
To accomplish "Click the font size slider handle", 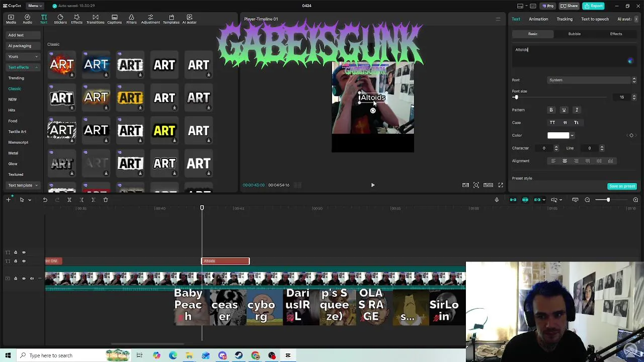I will (516, 97).
